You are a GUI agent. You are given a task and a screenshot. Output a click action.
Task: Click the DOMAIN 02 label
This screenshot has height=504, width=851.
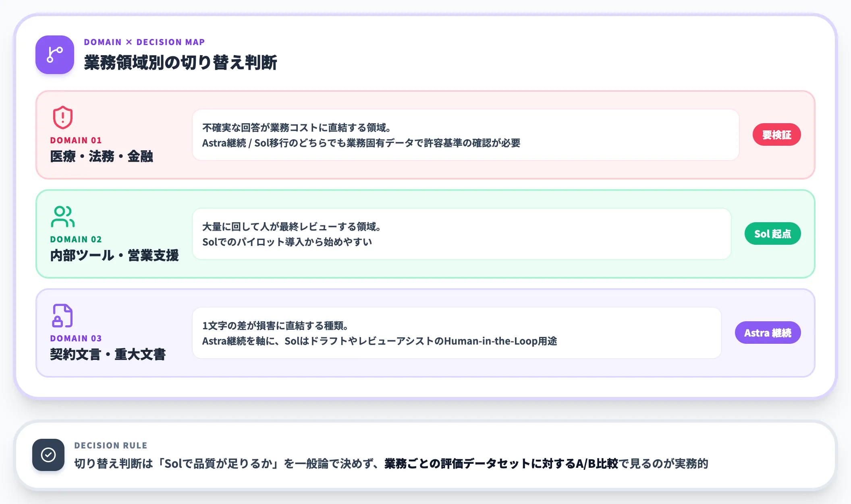tap(76, 239)
